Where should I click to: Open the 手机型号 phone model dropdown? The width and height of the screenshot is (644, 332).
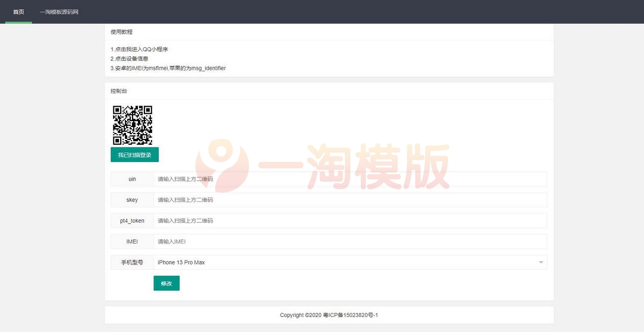point(349,262)
